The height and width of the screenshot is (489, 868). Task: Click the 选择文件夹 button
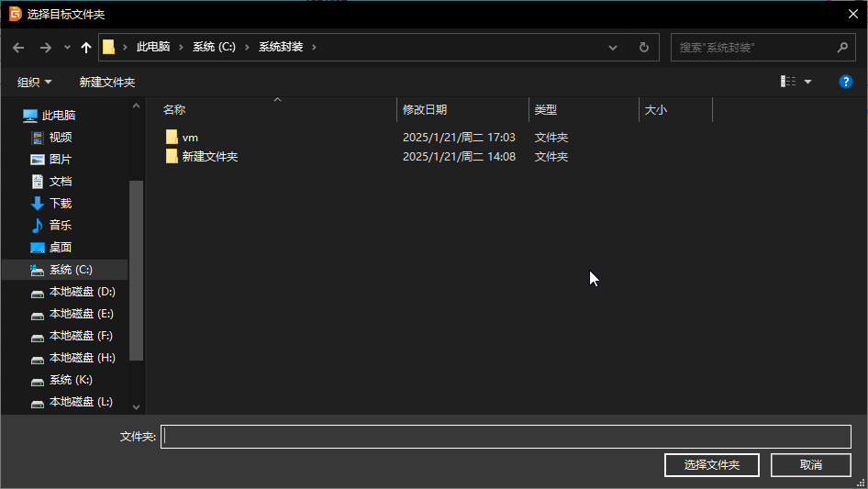tap(712, 465)
